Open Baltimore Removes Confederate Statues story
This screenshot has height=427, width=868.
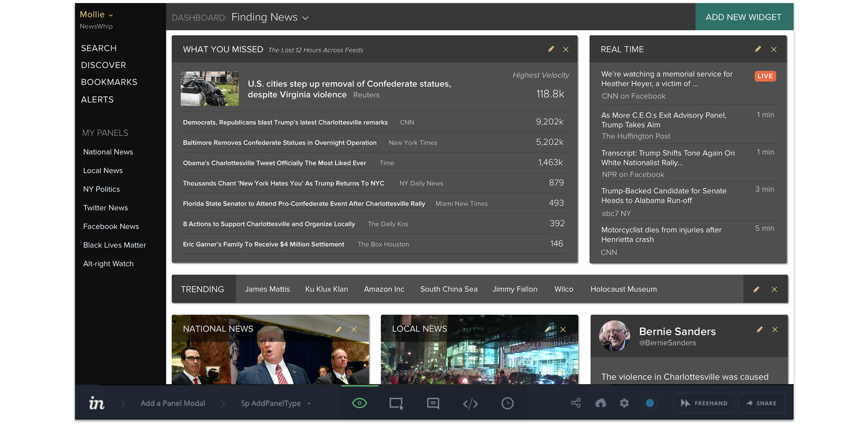[x=279, y=142]
